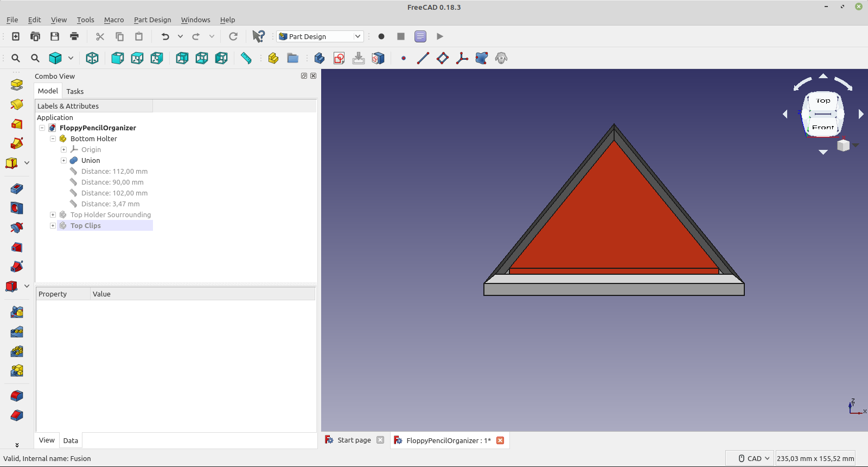The height and width of the screenshot is (467, 868).
Task: Click the Pad tool in sidebar
Action: [x=17, y=84]
